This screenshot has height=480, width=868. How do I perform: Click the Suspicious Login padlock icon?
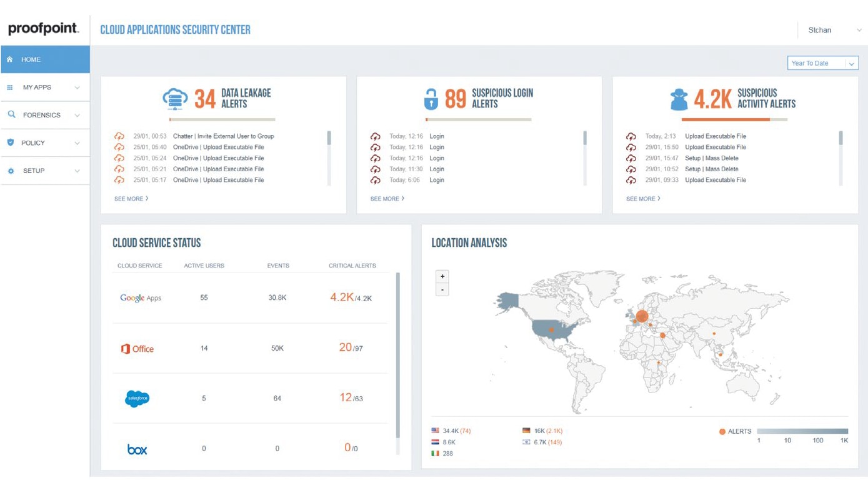coord(431,98)
